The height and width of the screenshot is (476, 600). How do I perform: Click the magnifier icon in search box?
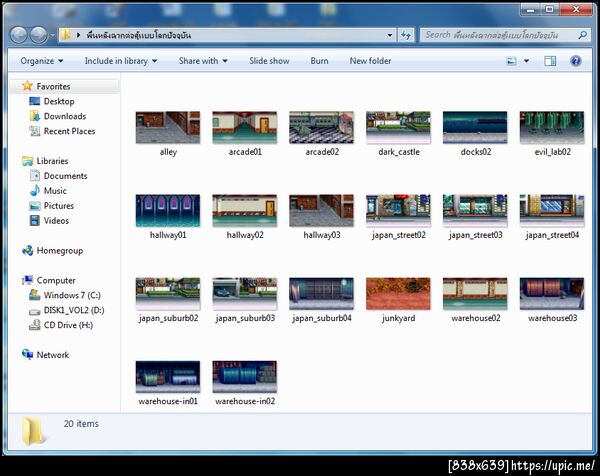click(583, 35)
